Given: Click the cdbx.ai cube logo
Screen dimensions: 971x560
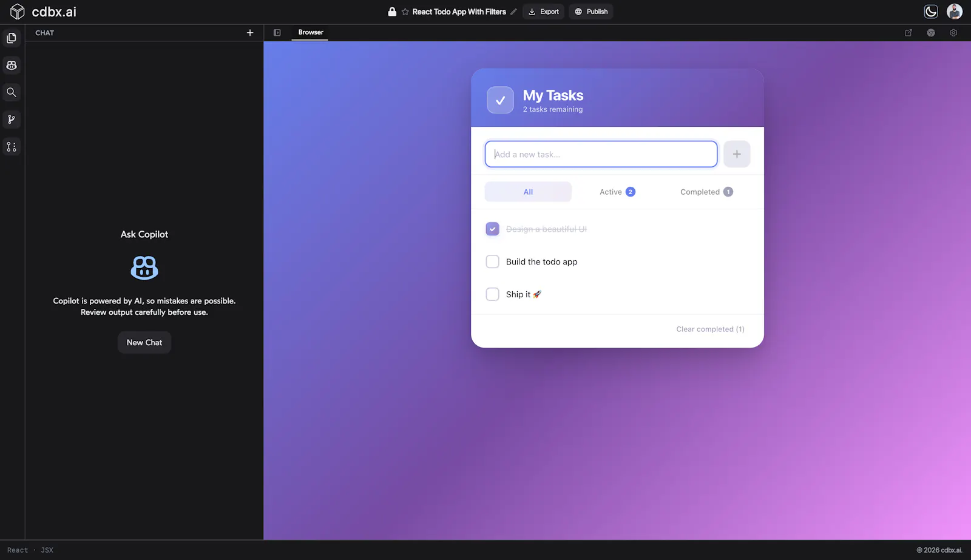Looking at the screenshot, I should [18, 12].
